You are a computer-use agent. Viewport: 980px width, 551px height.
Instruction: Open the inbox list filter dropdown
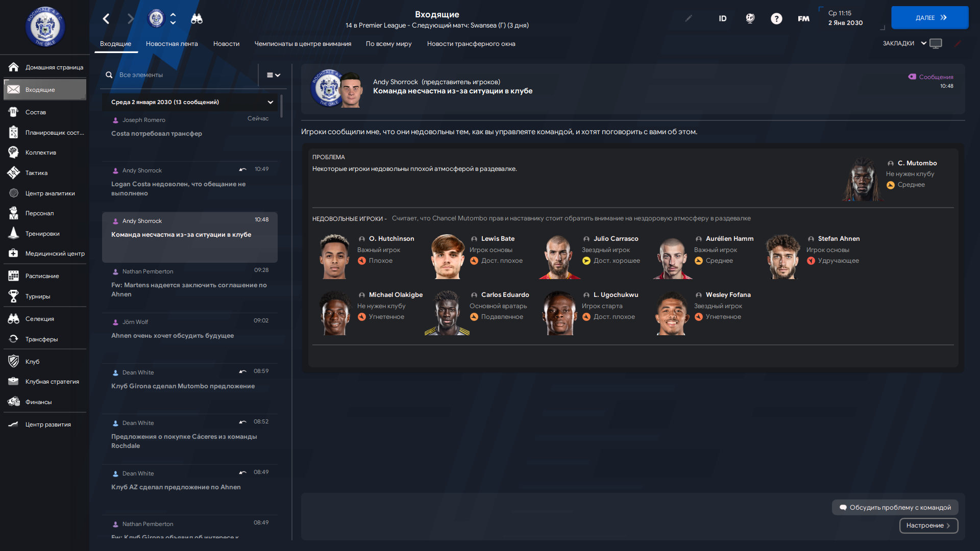(x=274, y=75)
